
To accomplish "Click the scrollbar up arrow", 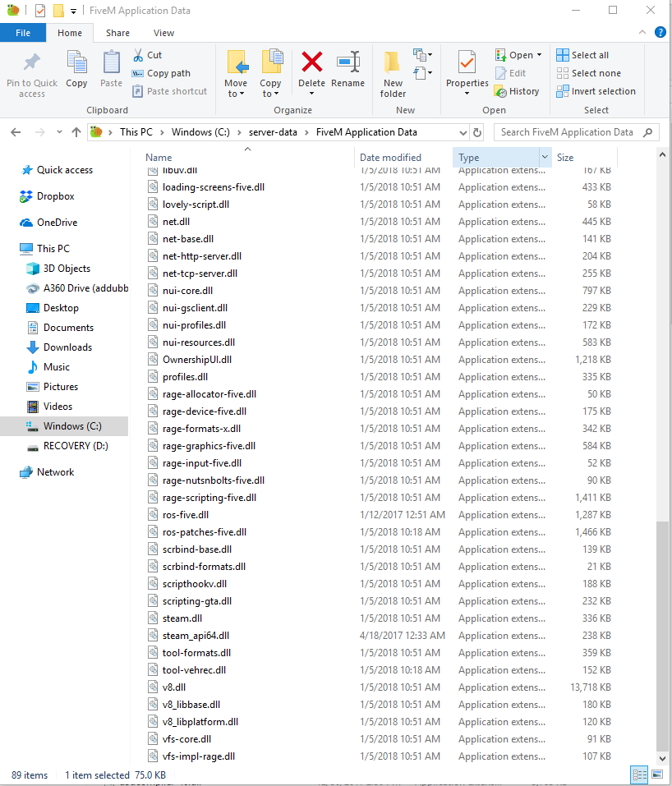I will click(662, 155).
